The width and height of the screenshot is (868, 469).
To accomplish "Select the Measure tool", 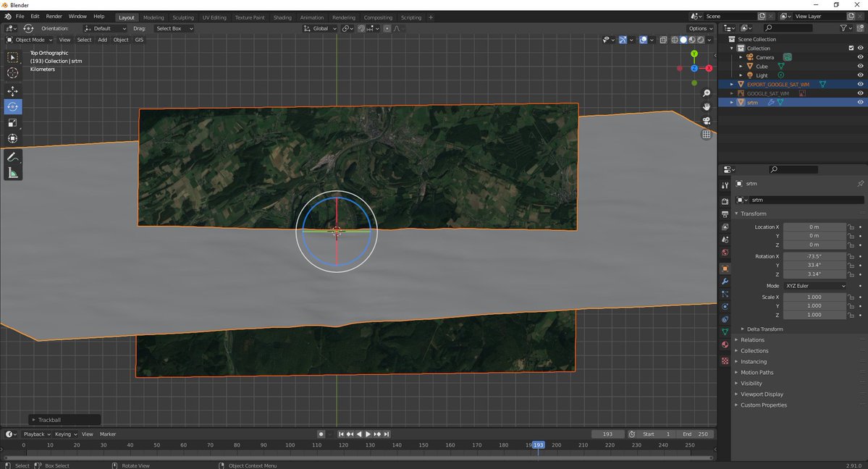I will coord(13,173).
